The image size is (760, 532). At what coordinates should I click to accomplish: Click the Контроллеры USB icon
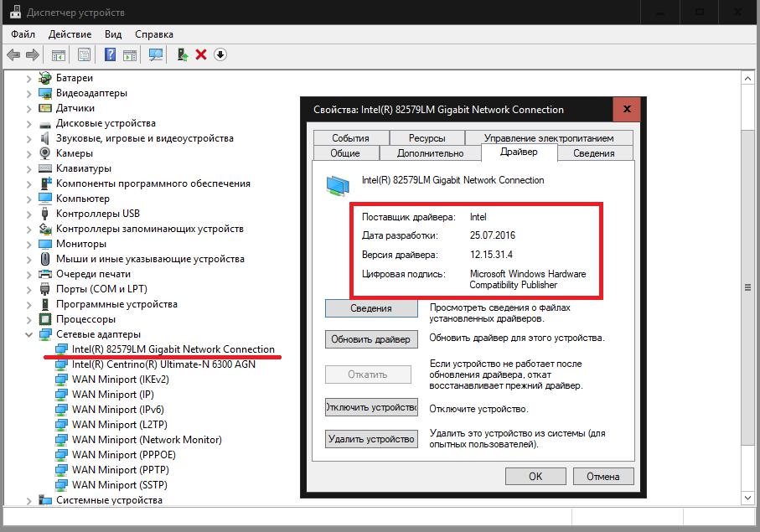(45, 213)
